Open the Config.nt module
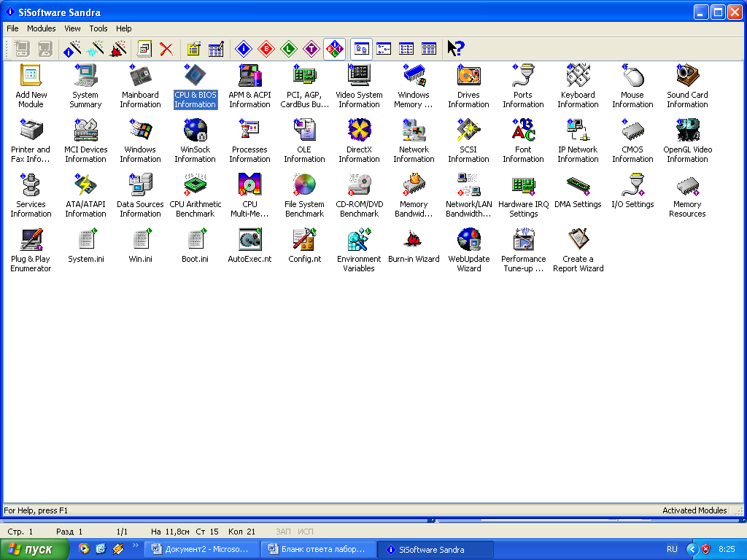 click(x=304, y=246)
